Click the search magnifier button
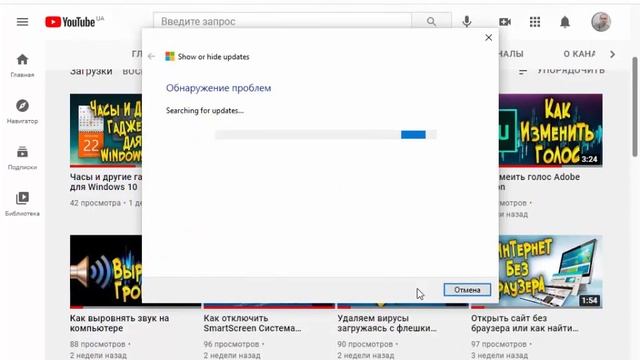 pos(431,21)
